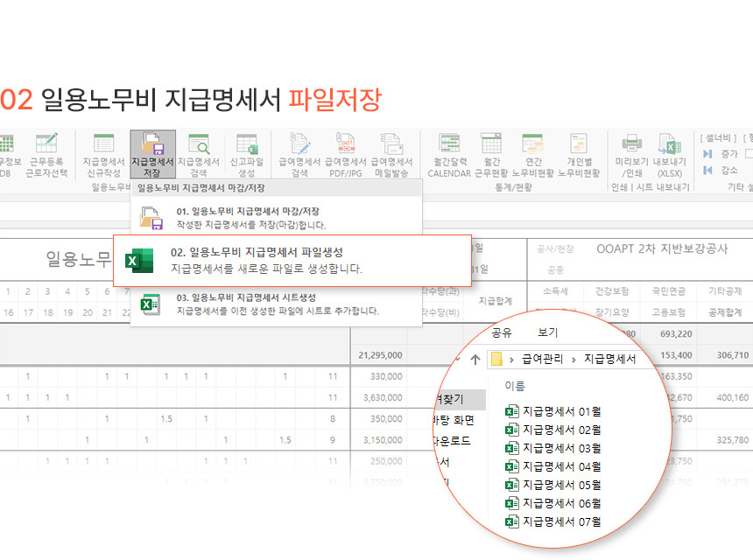Click the 공유 tab in file explorer
753x560 pixels.
(x=502, y=332)
